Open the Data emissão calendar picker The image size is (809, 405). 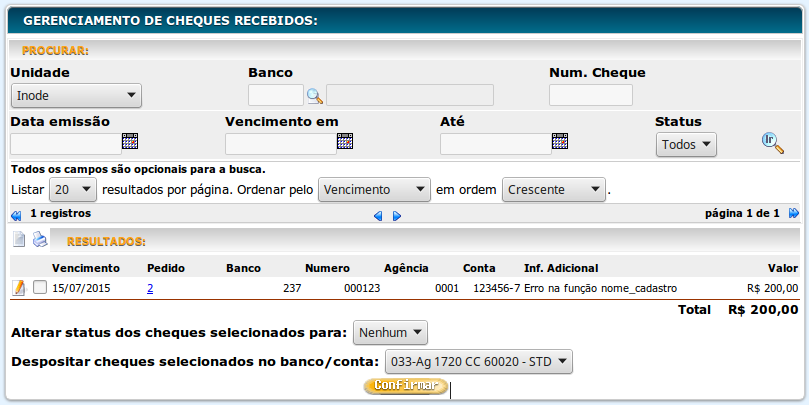tap(129, 141)
